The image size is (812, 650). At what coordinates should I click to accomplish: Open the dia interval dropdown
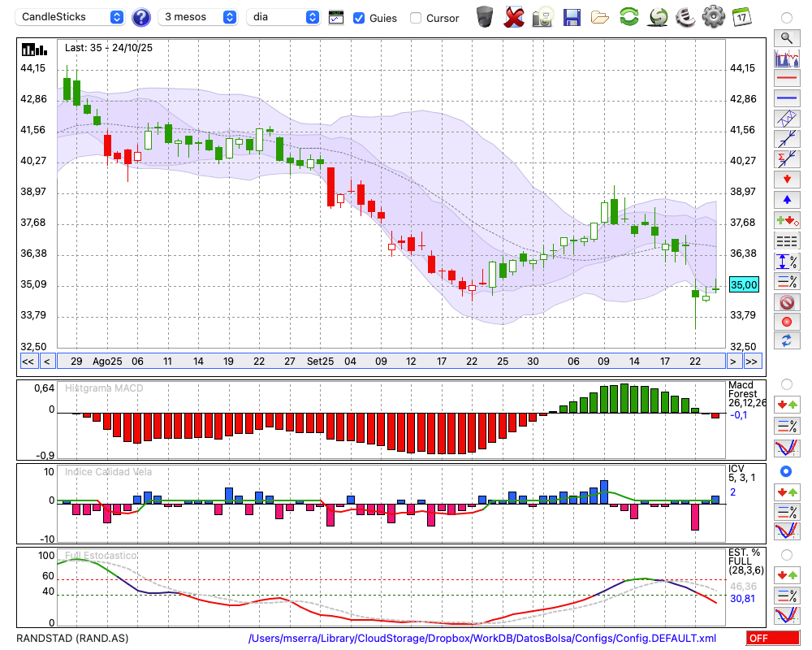click(283, 17)
